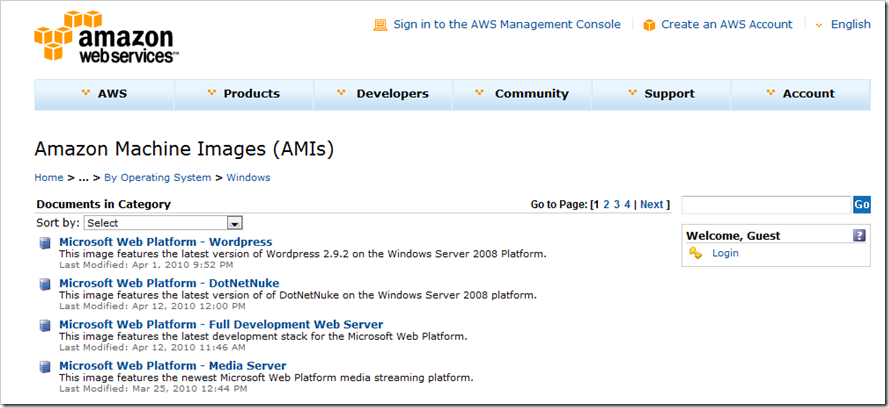Open Microsoft Web Platform - Media Server link
This screenshot has width=889, height=408.
pyautogui.click(x=172, y=366)
